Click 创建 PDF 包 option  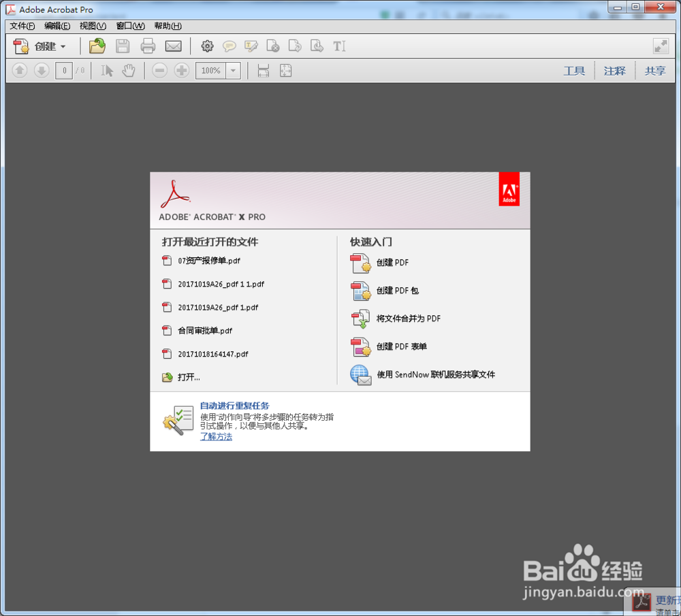coord(398,291)
